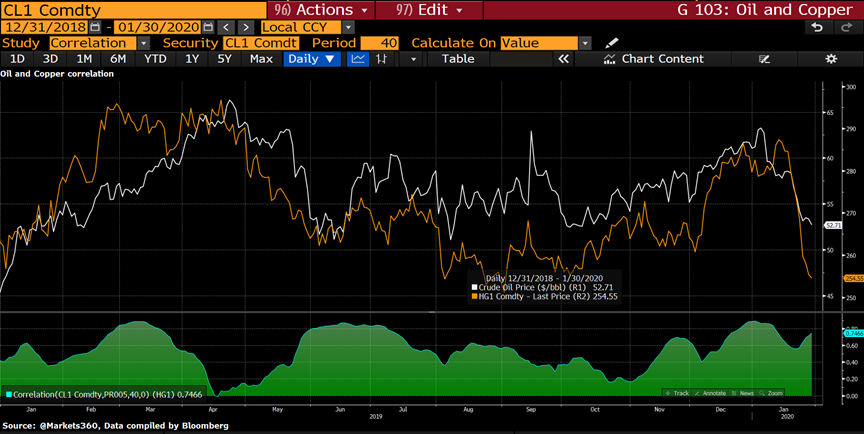Select the line chart type icon
This screenshot has width=864, height=434.
point(358,59)
